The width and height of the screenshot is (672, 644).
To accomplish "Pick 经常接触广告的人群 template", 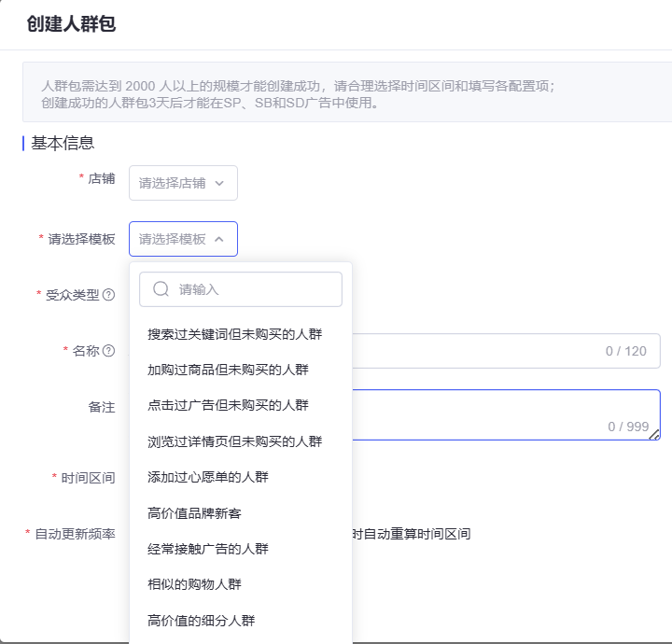I will 207,549.
